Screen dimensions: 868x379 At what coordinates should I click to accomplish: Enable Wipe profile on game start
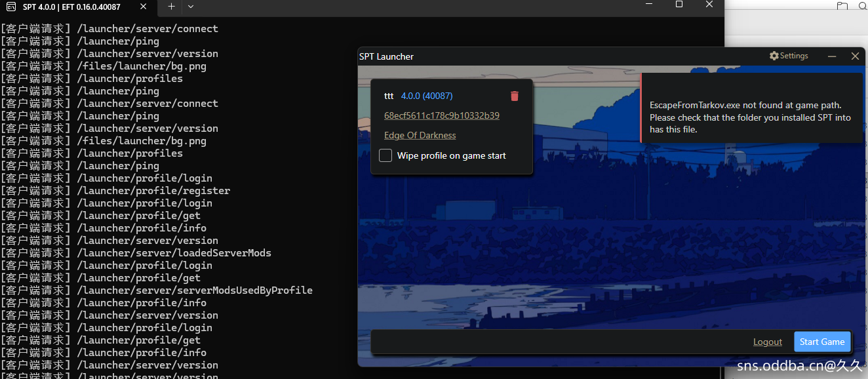386,155
